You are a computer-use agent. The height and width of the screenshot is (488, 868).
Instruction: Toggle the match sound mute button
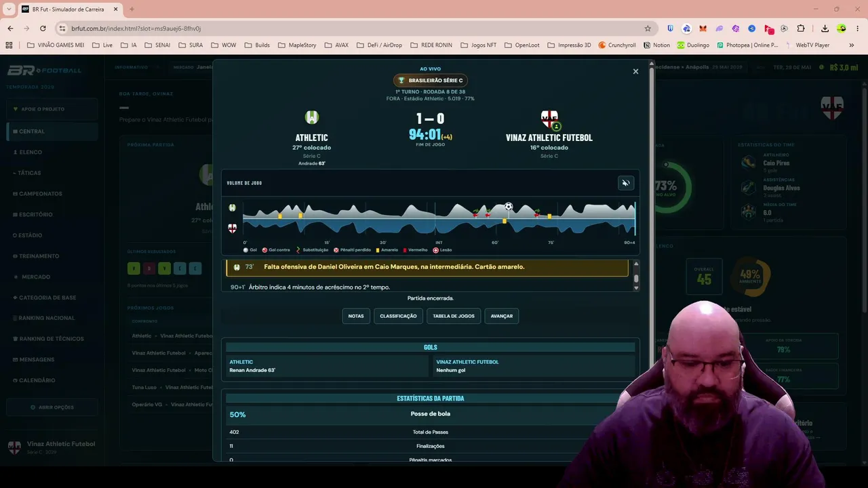pyautogui.click(x=626, y=183)
